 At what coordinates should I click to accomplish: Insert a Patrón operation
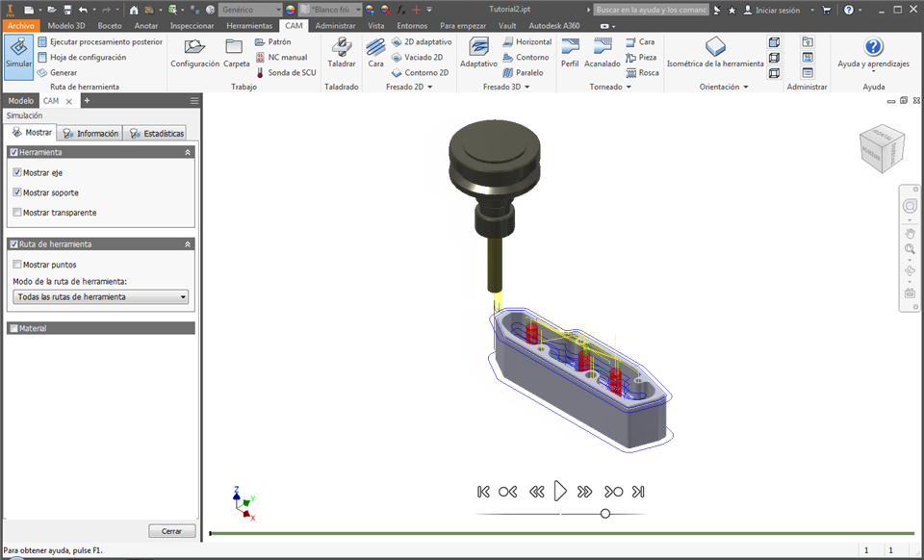tap(272, 41)
